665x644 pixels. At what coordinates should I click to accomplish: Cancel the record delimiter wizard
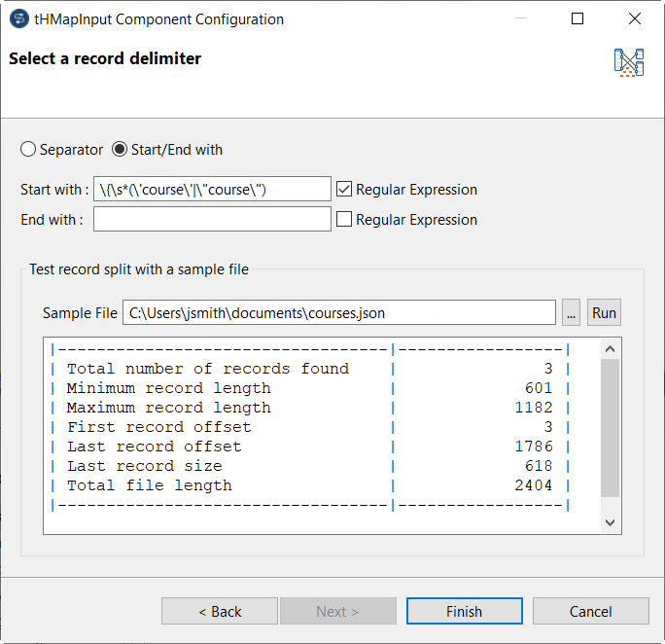590,611
